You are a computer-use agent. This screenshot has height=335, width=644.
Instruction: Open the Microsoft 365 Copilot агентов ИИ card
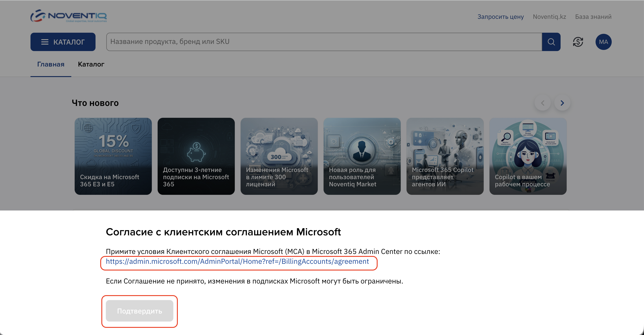[445, 156]
